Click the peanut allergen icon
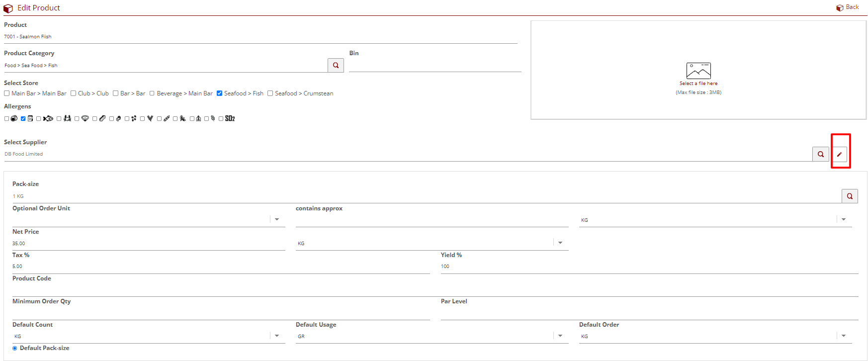868x361 pixels. [x=102, y=118]
